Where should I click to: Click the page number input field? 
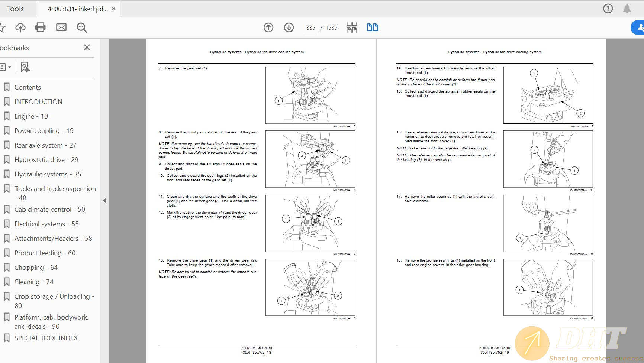310,28
